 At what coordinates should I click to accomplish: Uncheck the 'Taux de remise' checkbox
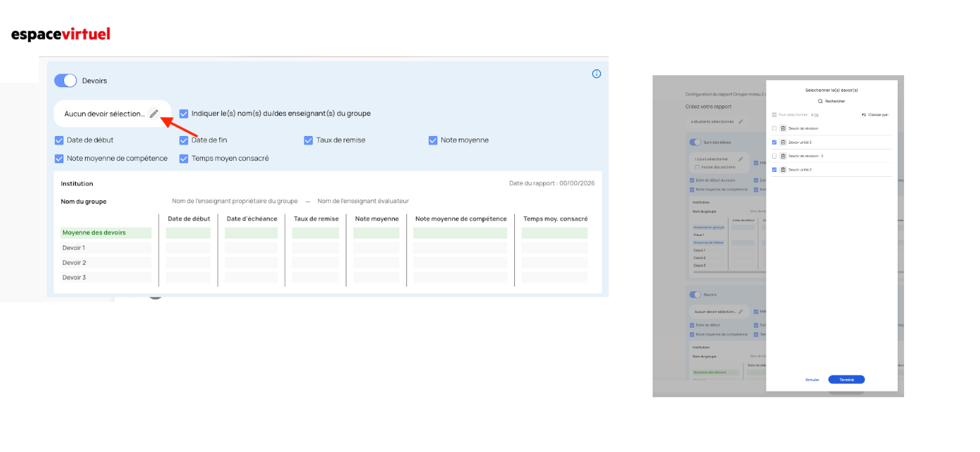tap(308, 140)
